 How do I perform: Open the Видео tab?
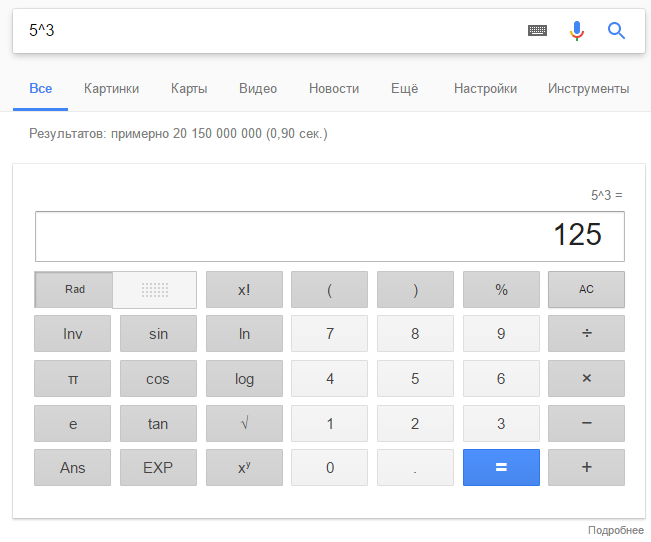coord(258,88)
